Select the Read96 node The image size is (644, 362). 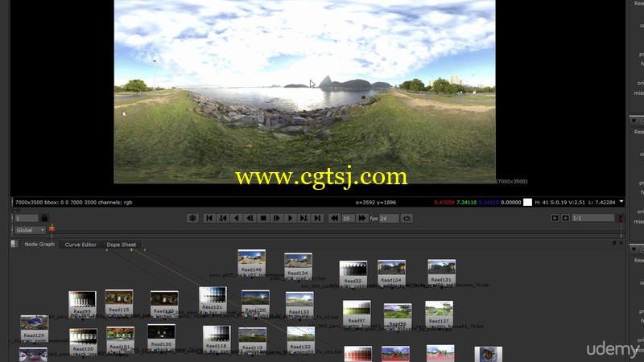[398, 316]
